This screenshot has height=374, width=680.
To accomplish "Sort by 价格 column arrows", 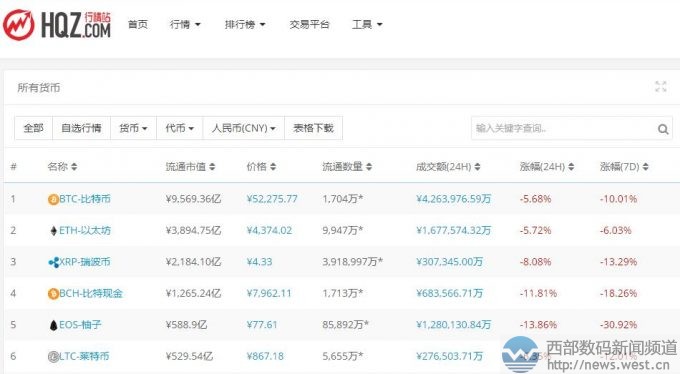I will click(273, 167).
